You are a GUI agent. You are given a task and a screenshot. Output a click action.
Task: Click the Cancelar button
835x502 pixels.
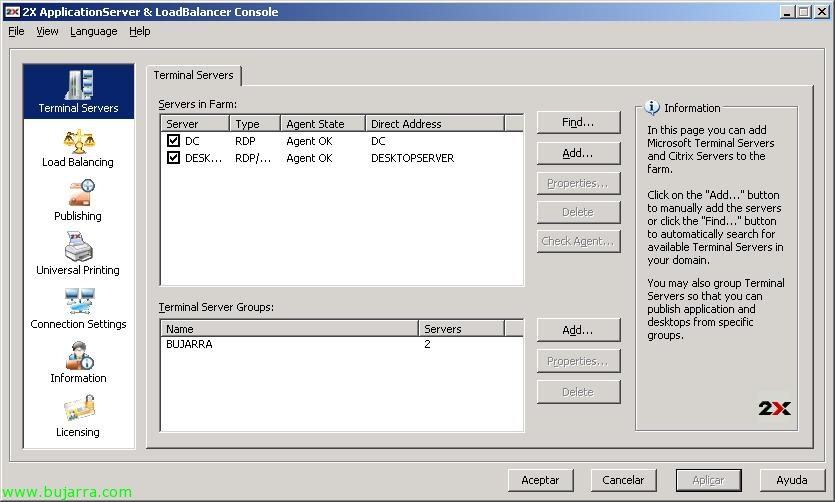623,480
